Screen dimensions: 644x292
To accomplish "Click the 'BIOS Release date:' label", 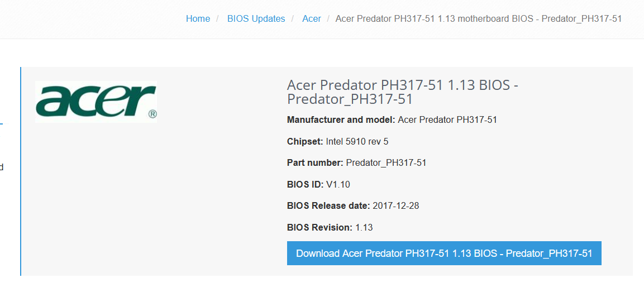I will 328,205.
